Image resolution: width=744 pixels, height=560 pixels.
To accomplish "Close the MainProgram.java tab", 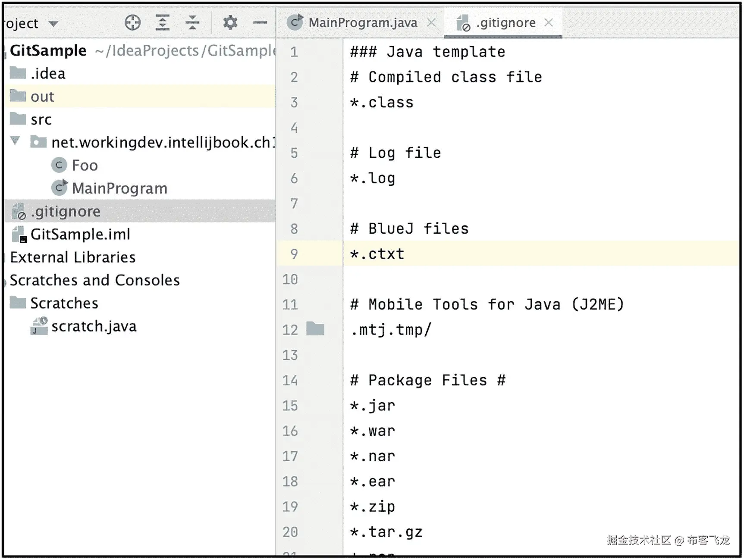I will [x=431, y=22].
